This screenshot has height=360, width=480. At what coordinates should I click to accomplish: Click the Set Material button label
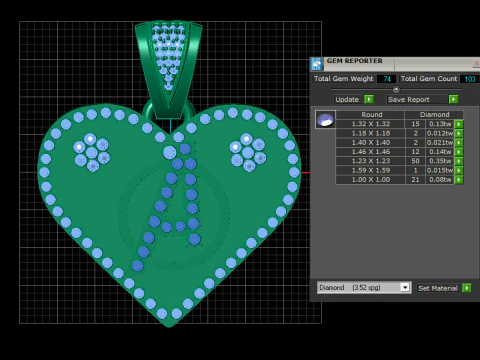438,288
